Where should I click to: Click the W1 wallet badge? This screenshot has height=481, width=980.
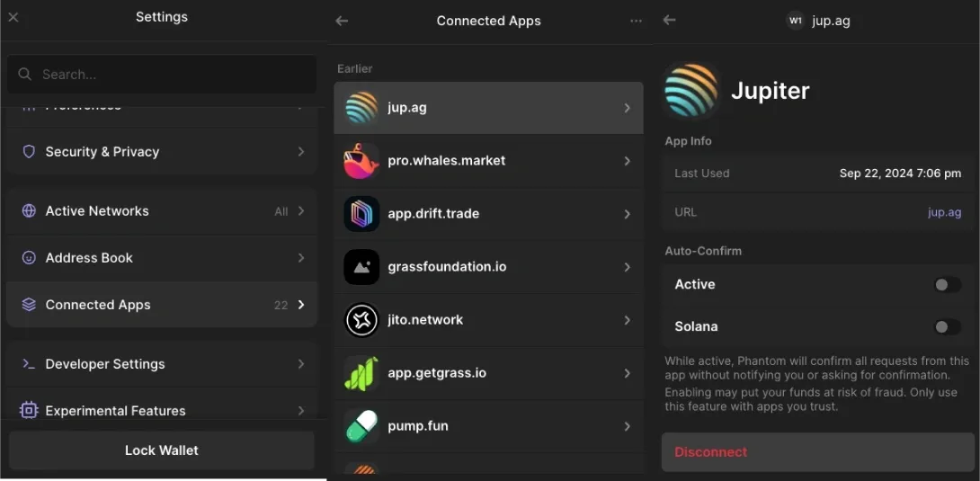[796, 21]
